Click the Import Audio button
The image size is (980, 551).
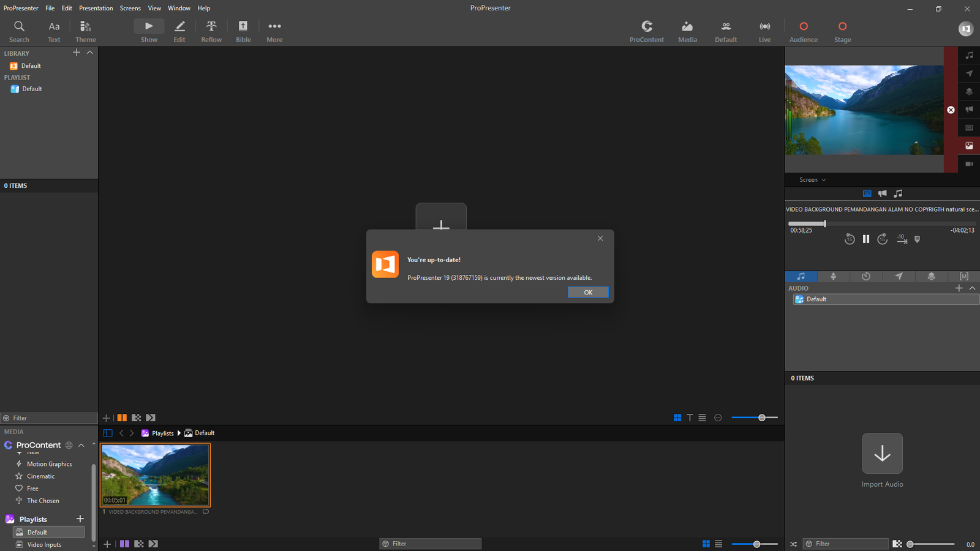click(x=882, y=460)
